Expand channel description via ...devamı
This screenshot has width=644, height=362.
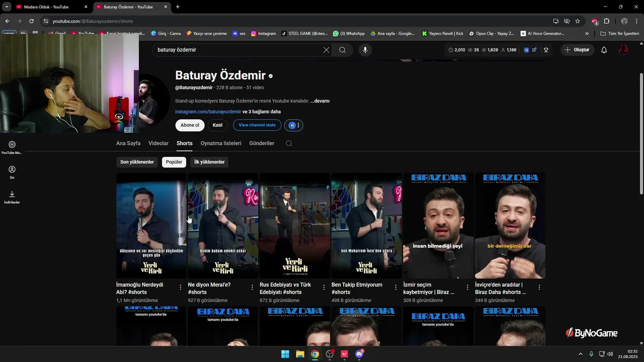click(x=320, y=101)
